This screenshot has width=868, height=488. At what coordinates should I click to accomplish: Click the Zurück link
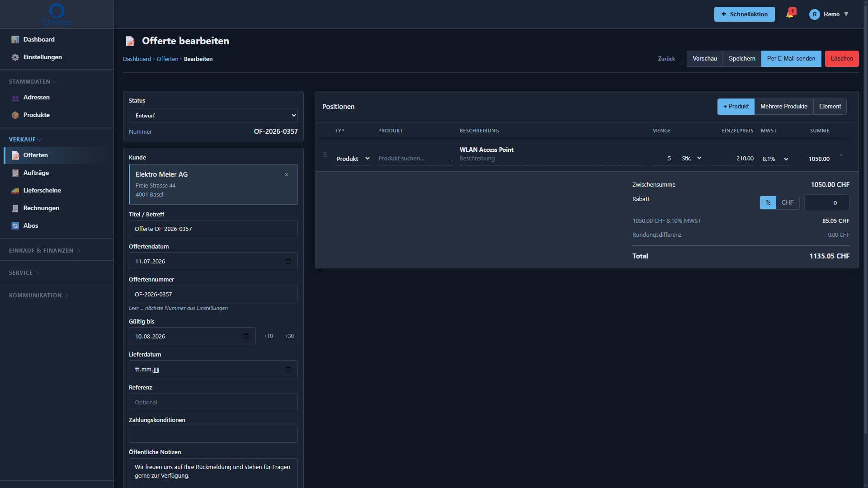[666, 59]
